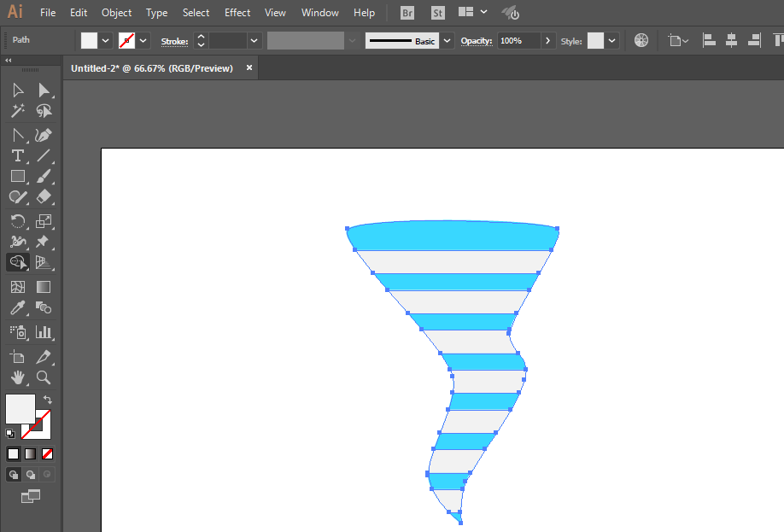Viewport: 784px width, 532px height.
Task: Expand the opacity slider arrow
Action: pyautogui.click(x=548, y=41)
